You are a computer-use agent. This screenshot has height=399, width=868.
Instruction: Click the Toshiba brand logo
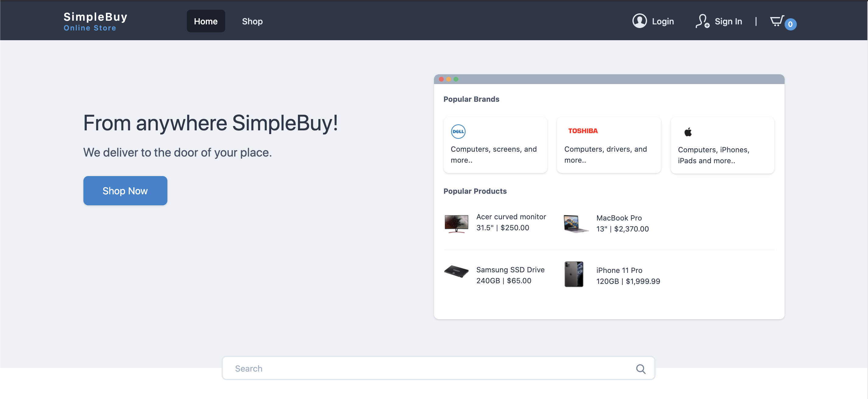(583, 131)
